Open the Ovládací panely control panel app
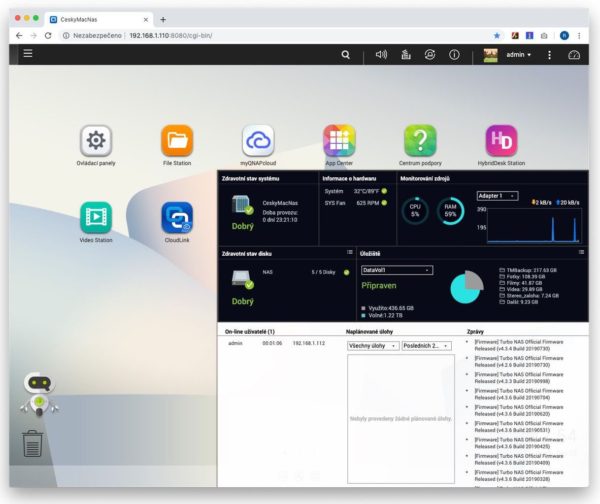The height and width of the screenshot is (504, 600). click(96, 140)
